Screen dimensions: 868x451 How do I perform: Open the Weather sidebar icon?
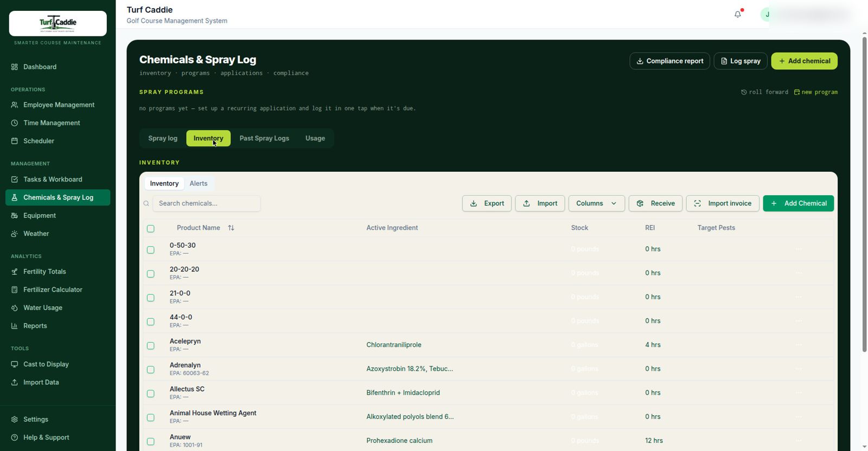tap(15, 234)
